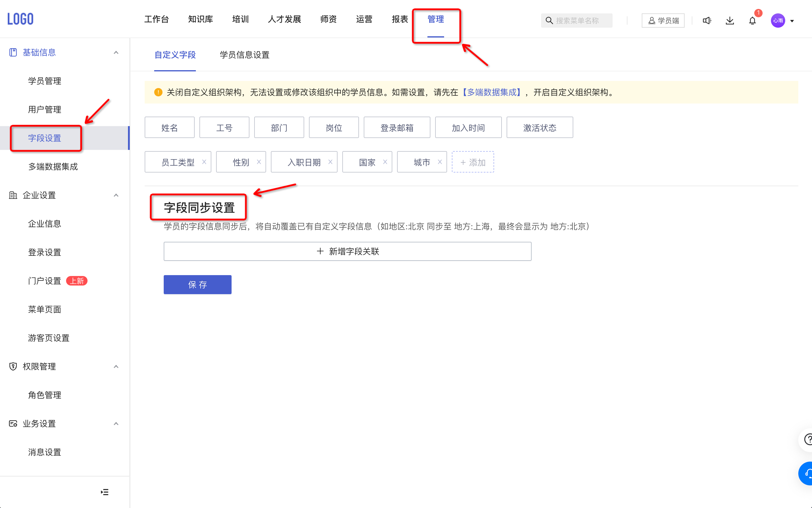Open the 工作台 top menu
The height and width of the screenshot is (508, 812).
pos(157,19)
